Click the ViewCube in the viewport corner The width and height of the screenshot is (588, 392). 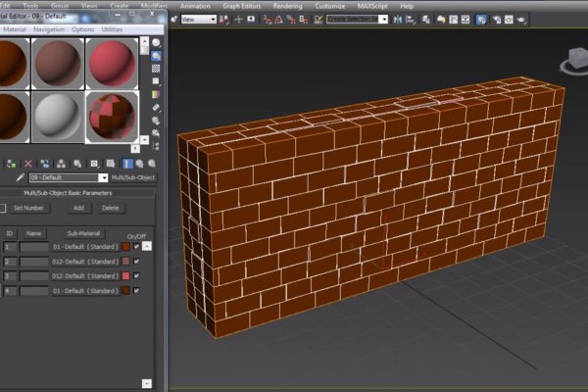coord(573,61)
